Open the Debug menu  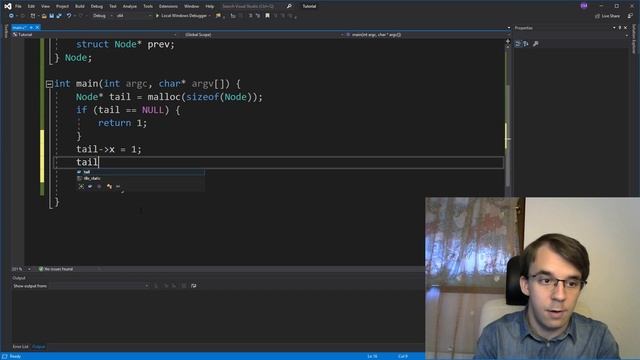[97, 6]
